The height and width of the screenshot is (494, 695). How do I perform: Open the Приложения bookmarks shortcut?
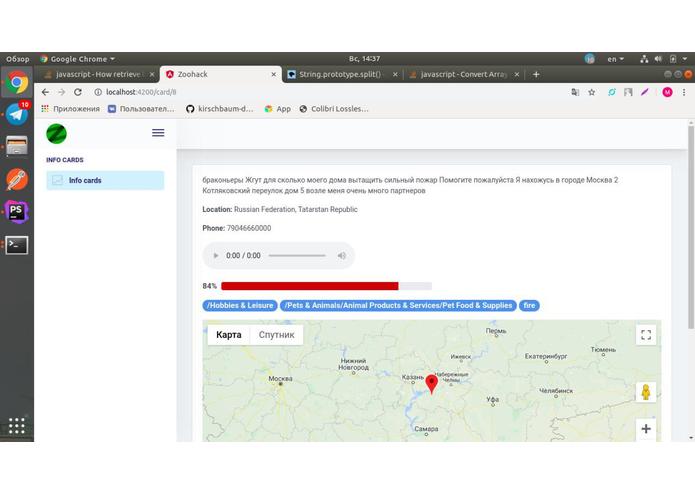pos(71,109)
